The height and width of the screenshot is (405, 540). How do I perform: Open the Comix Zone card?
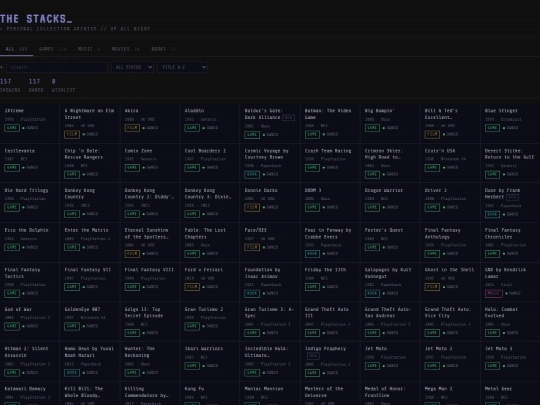(x=150, y=163)
